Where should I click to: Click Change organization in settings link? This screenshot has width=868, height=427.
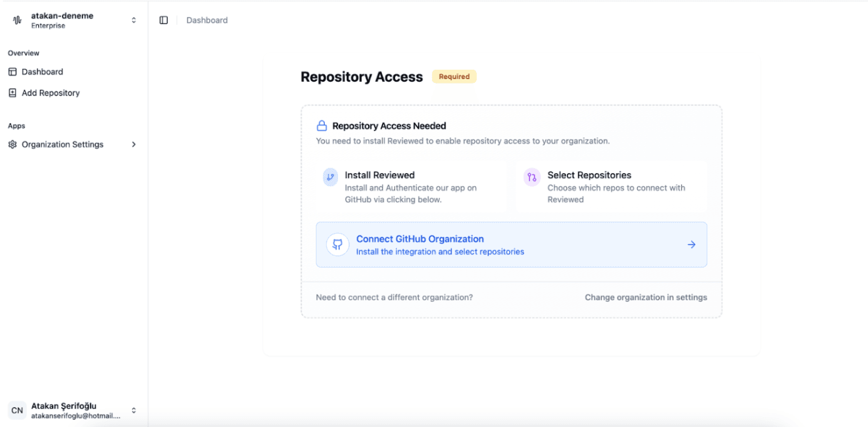pyautogui.click(x=646, y=297)
